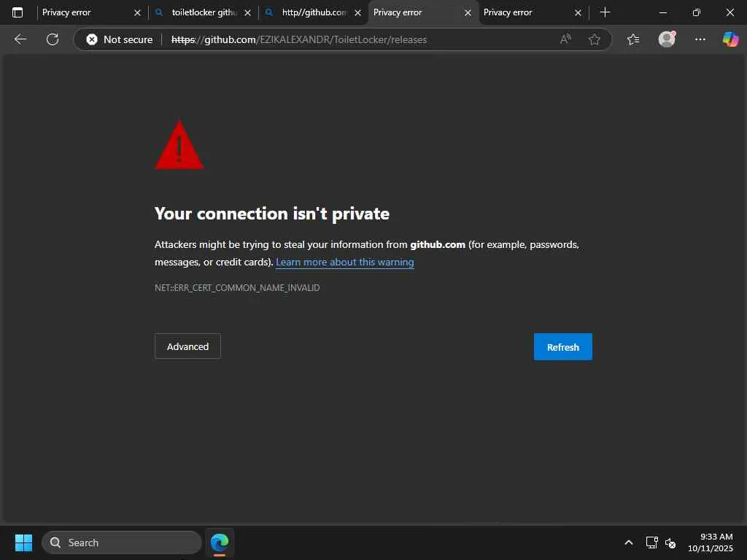
Task: Click the Advanced button
Action: pyautogui.click(x=187, y=346)
